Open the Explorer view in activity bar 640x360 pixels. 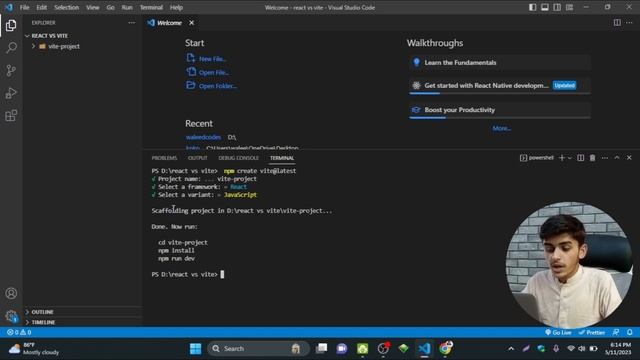tap(11, 26)
